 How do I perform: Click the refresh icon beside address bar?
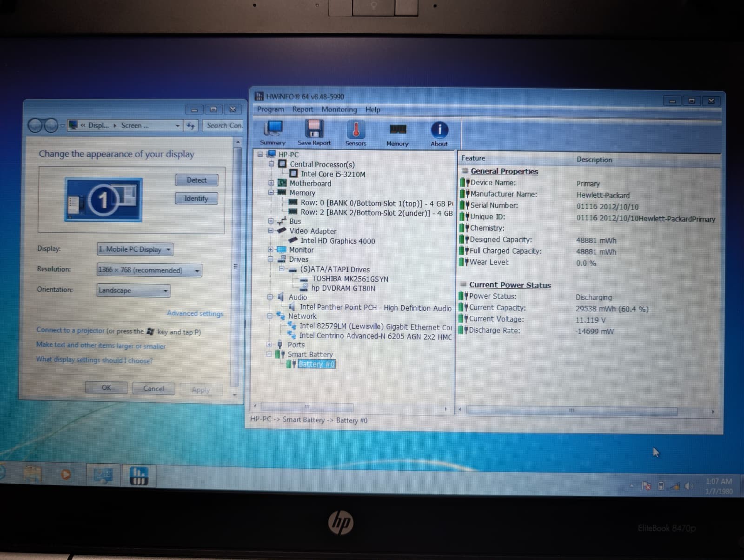pos(191,126)
